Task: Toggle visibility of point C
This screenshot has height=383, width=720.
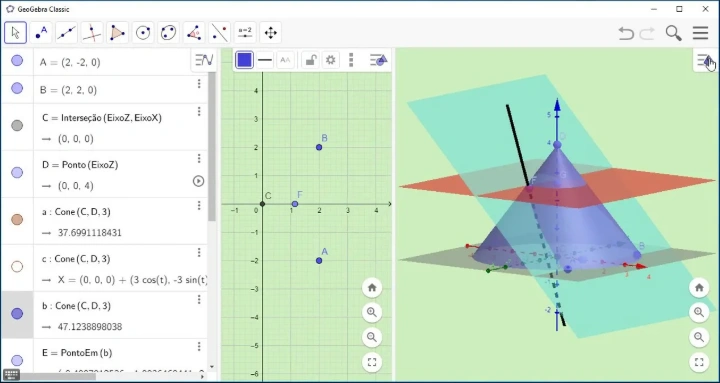Action: pos(17,126)
